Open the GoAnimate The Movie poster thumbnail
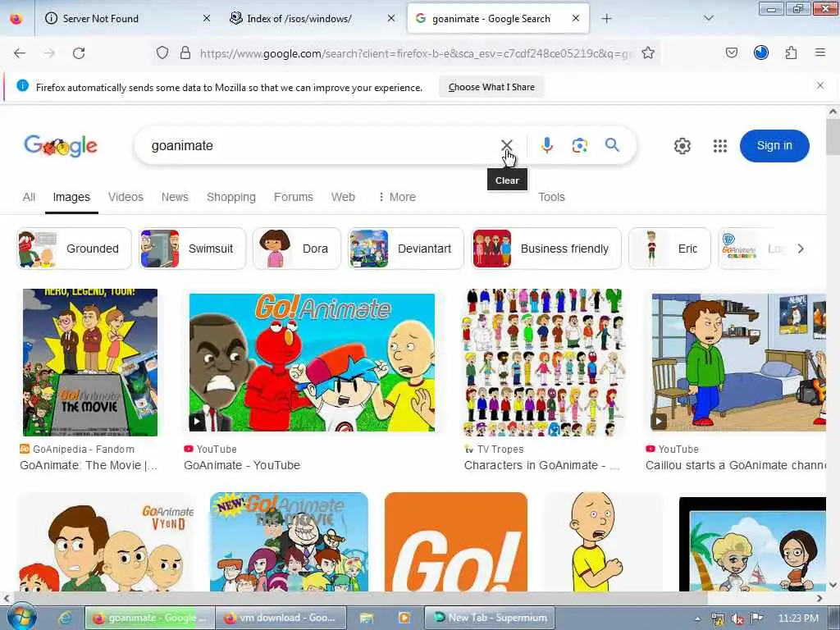The image size is (840, 630). pyautogui.click(x=90, y=362)
